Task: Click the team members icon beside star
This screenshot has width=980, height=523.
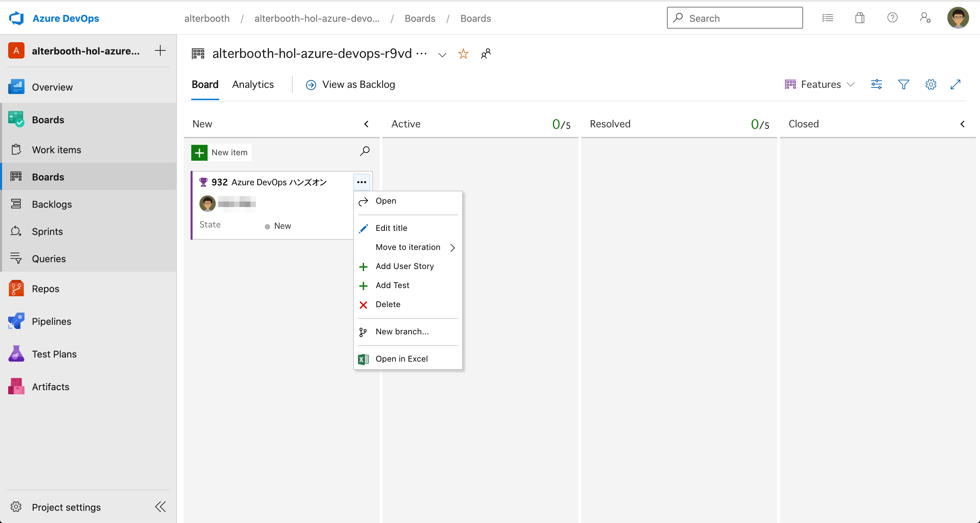Action: click(486, 54)
